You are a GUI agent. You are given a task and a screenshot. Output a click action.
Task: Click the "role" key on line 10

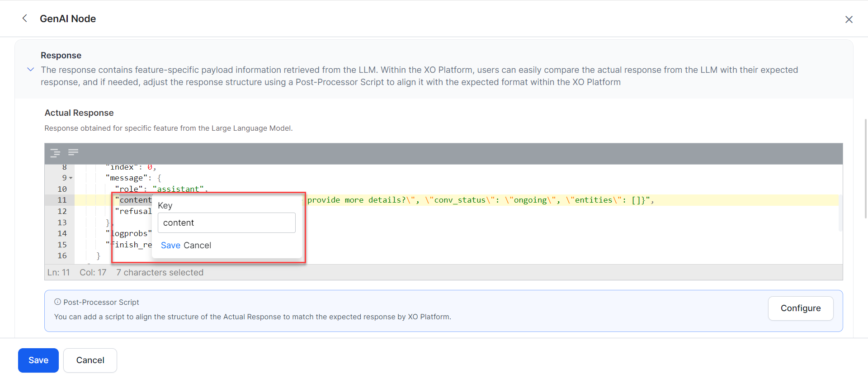point(131,189)
